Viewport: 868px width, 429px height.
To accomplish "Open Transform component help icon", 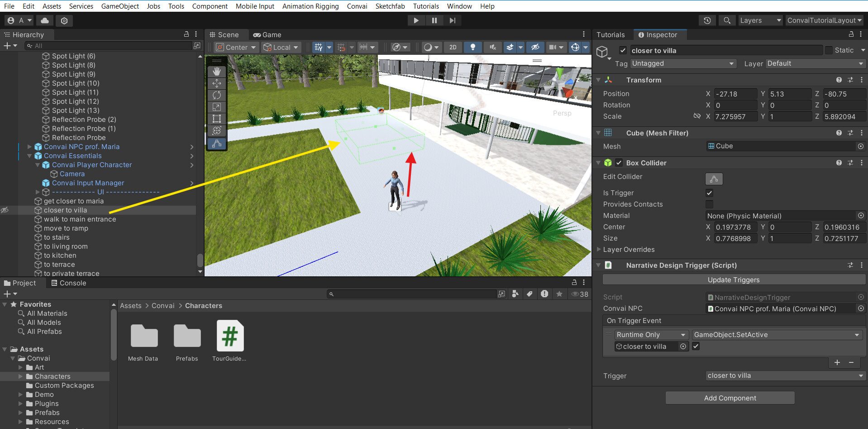I will (x=839, y=80).
